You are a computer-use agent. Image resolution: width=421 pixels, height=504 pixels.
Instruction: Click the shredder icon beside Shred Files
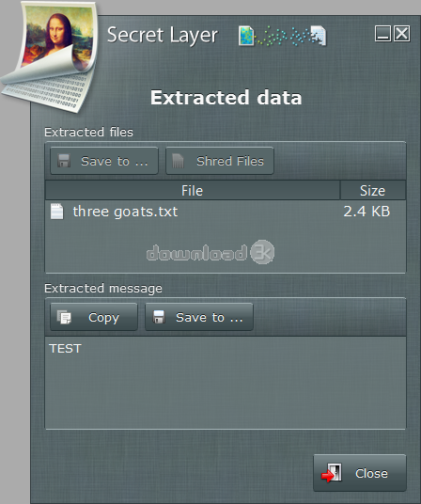[x=178, y=161]
